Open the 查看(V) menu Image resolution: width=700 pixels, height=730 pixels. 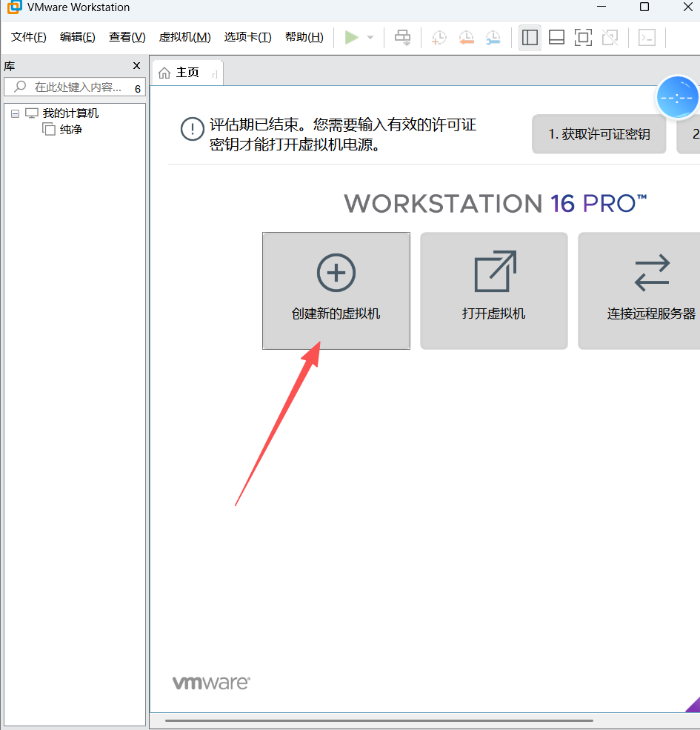[127, 37]
